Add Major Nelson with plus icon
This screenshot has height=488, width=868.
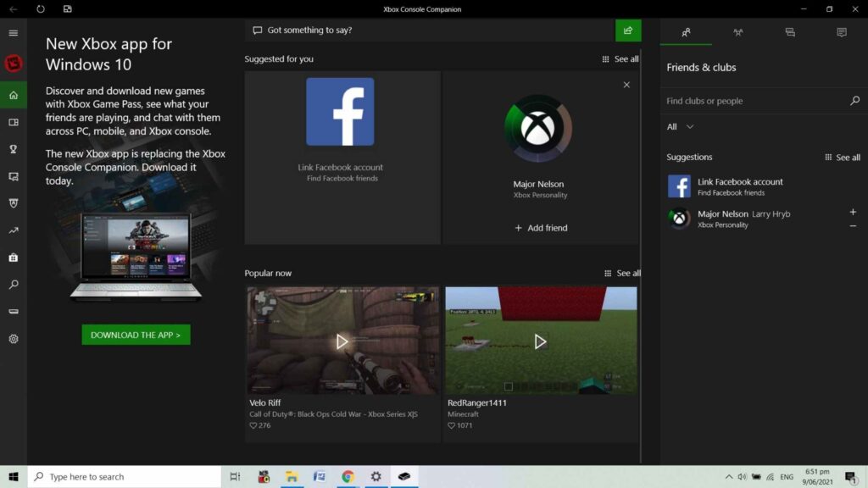853,212
